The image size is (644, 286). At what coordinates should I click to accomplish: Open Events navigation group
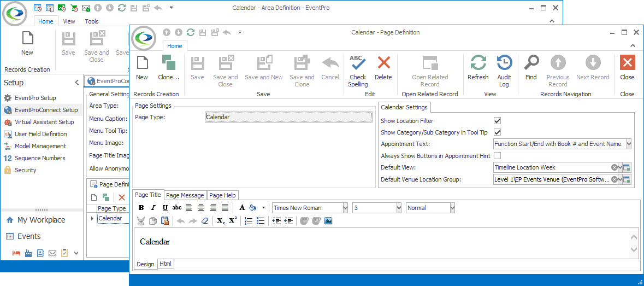(23, 236)
